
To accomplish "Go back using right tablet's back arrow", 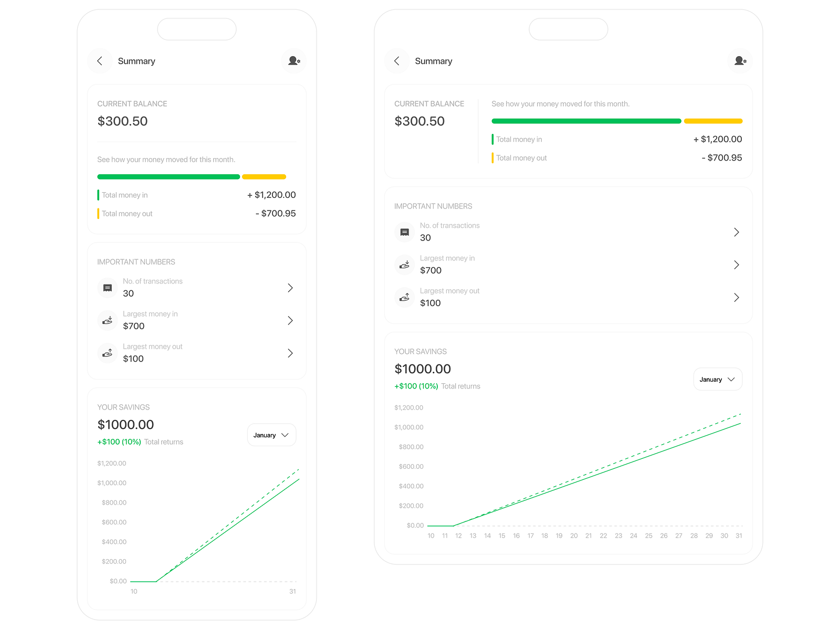I will 397,61.
